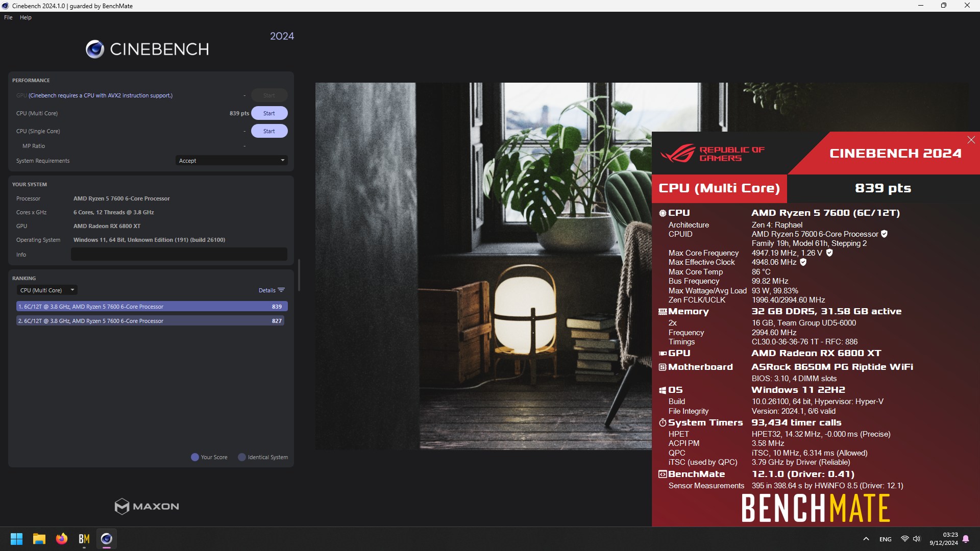Viewport: 980px width, 551px height.
Task: Open the Help menu
Action: coord(26,17)
